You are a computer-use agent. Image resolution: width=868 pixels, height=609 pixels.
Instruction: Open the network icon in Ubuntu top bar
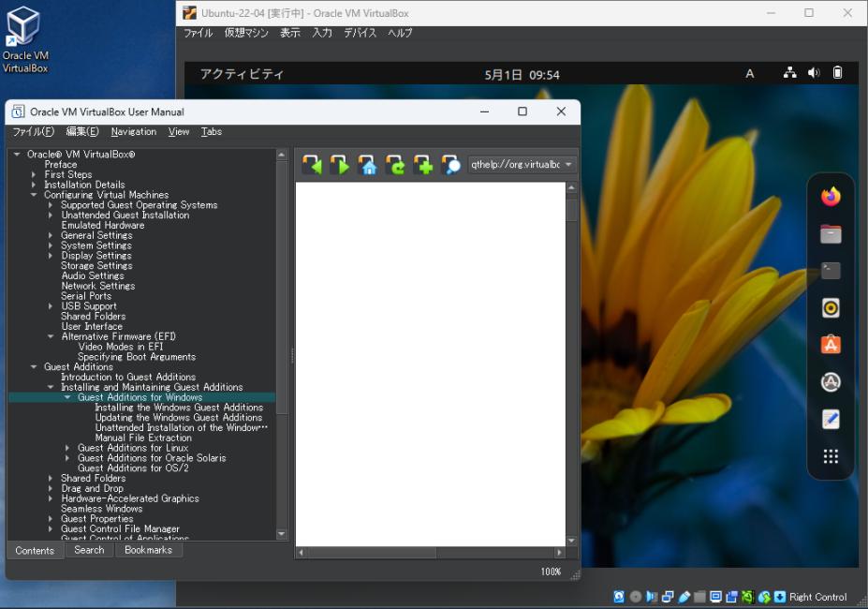[790, 72]
